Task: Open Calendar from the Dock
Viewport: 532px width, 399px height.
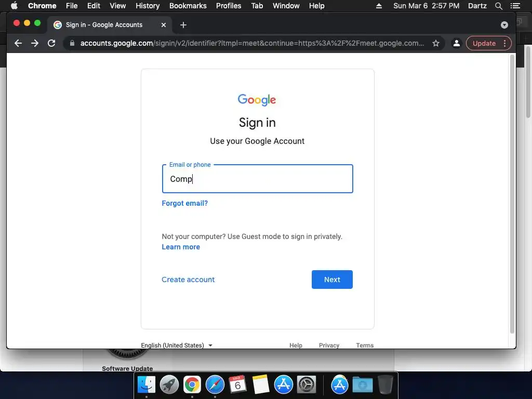Action: [x=237, y=384]
